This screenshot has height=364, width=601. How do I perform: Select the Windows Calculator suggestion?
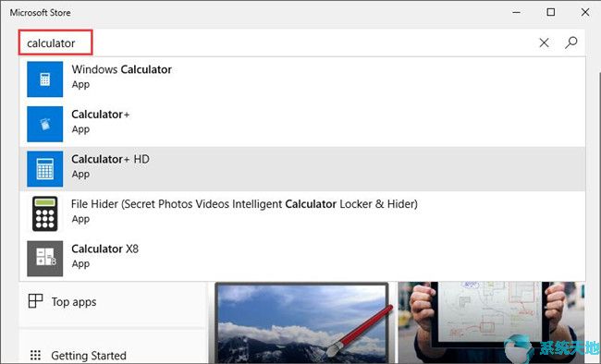(x=302, y=79)
